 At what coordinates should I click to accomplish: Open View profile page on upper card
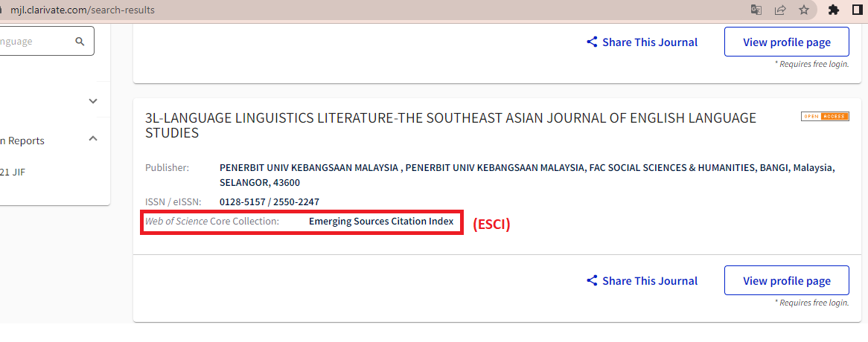(x=787, y=42)
